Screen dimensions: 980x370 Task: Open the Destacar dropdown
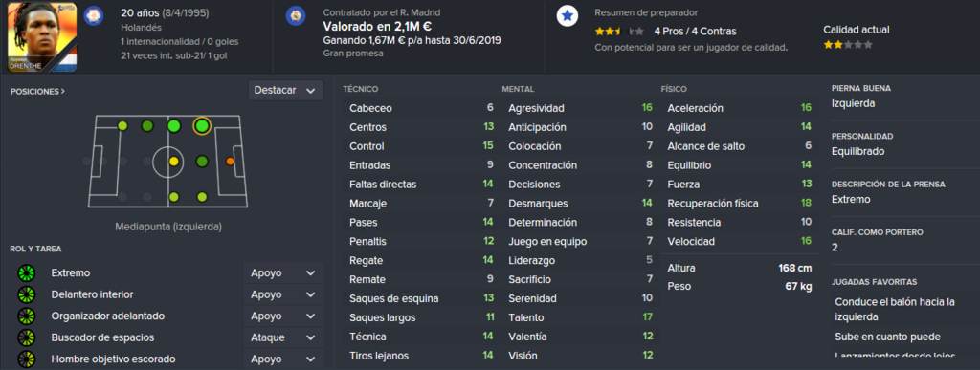pos(285,91)
